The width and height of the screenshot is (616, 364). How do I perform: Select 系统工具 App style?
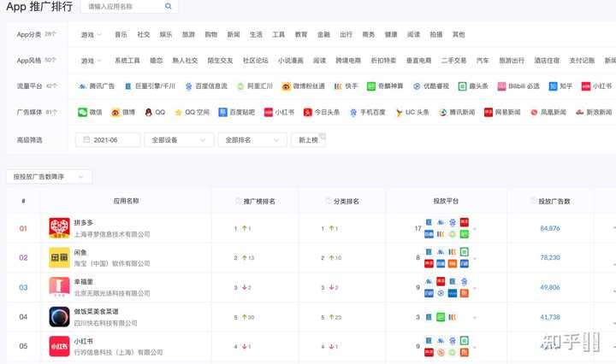point(127,61)
